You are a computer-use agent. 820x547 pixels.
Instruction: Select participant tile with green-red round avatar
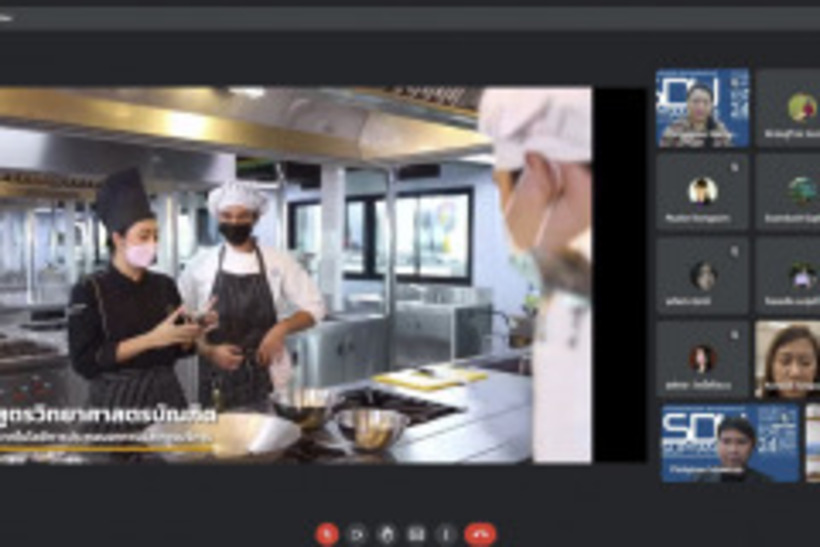point(788,108)
